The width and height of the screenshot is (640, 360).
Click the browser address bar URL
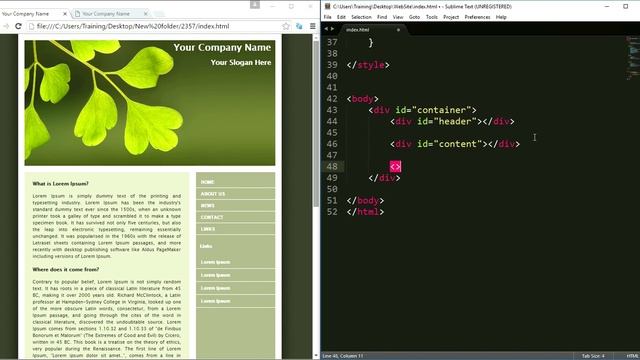pyautogui.click(x=133, y=26)
